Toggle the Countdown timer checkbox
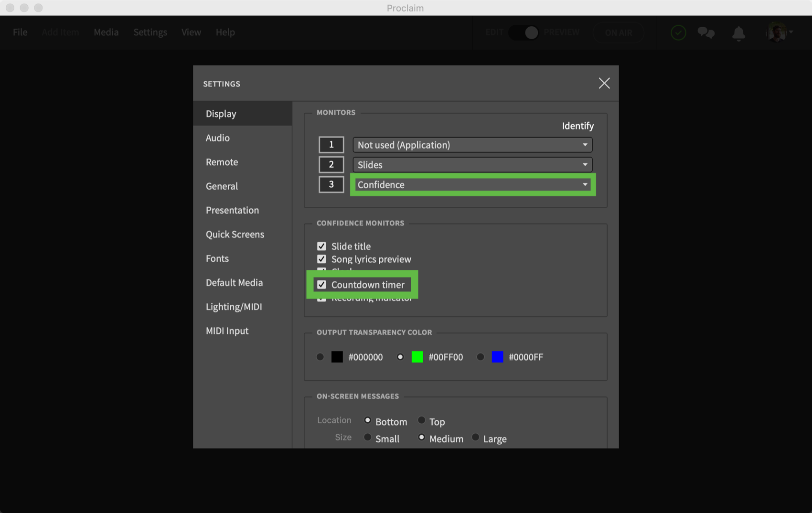Image resolution: width=812 pixels, height=513 pixels. pyautogui.click(x=321, y=285)
